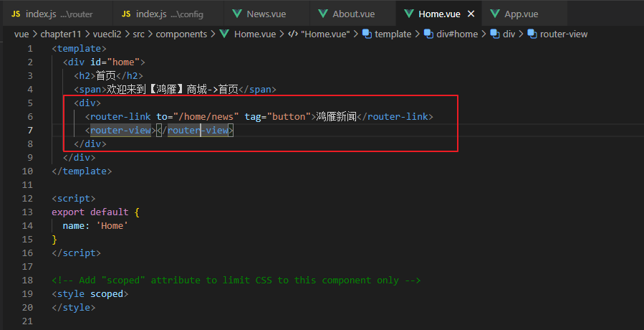Click div#home symbol icon in breadcrumb
This screenshot has width=644, height=330.
[429, 34]
